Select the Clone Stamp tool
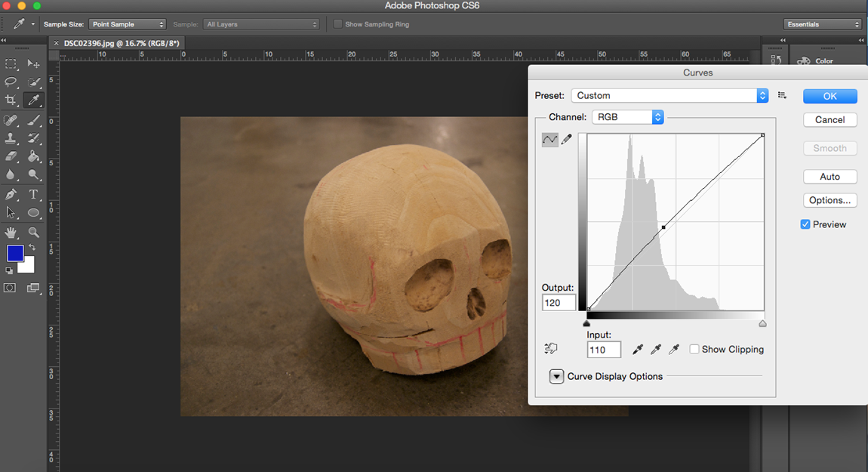The height and width of the screenshot is (472, 868). click(12, 139)
